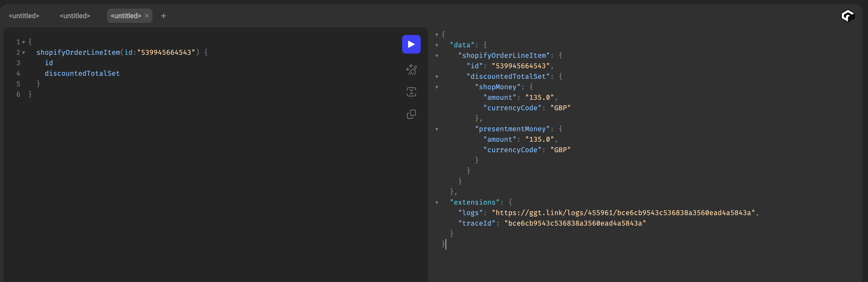Run the GraphQL query with play button
Screen dimensions: 868x282
pyautogui.click(x=411, y=44)
